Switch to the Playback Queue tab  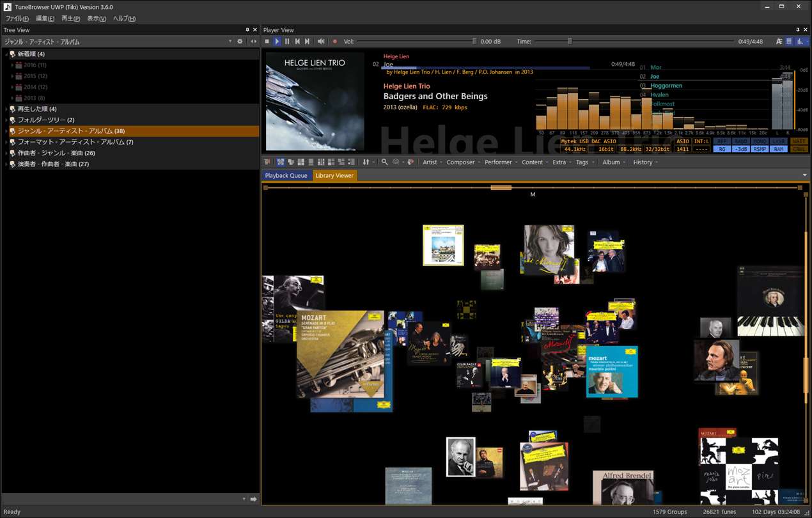[286, 175]
